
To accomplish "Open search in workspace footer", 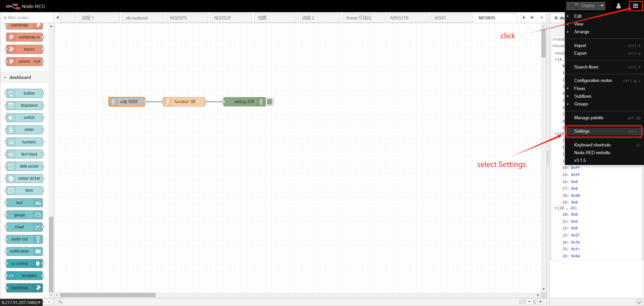I will 60,302.
